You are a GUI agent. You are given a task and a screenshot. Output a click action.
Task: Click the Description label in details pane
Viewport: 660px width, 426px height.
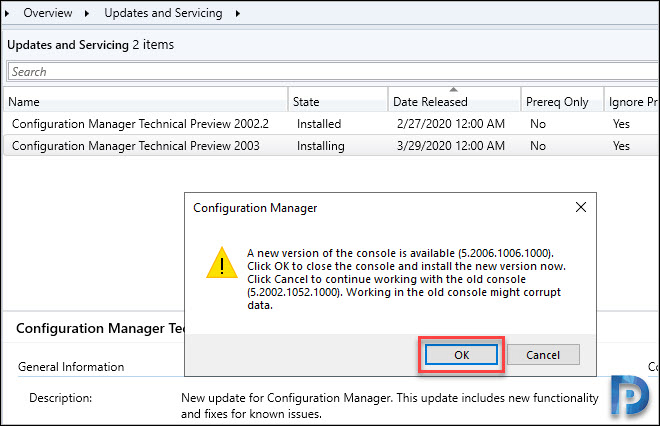pyautogui.click(x=60, y=398)
